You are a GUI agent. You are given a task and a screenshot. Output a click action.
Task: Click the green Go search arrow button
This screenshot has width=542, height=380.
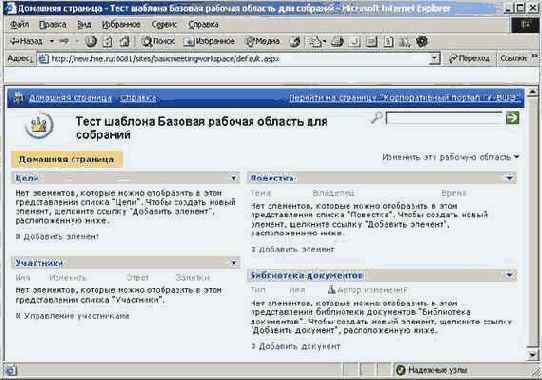tap(513, 118)
